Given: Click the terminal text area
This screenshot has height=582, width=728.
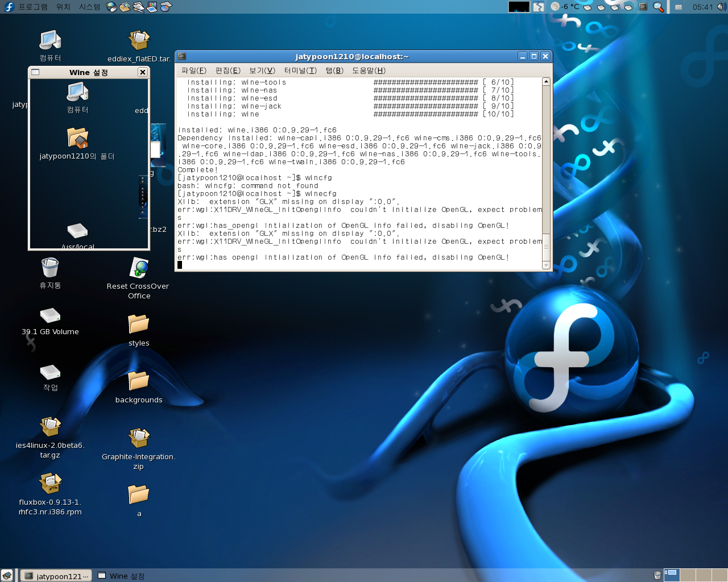Looking at the screenshot, I should point(359,173).
